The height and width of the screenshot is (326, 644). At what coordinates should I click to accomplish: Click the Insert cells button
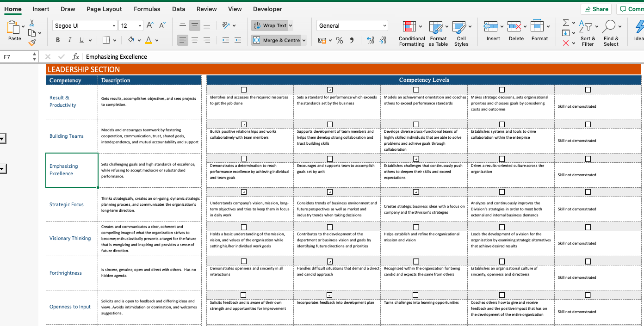(493, 31)
